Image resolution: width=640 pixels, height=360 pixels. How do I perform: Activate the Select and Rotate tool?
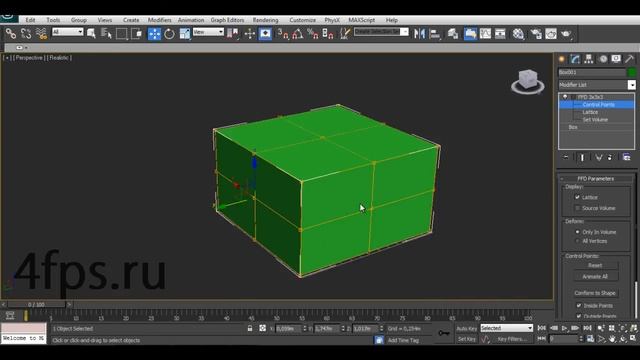(169, 33)
